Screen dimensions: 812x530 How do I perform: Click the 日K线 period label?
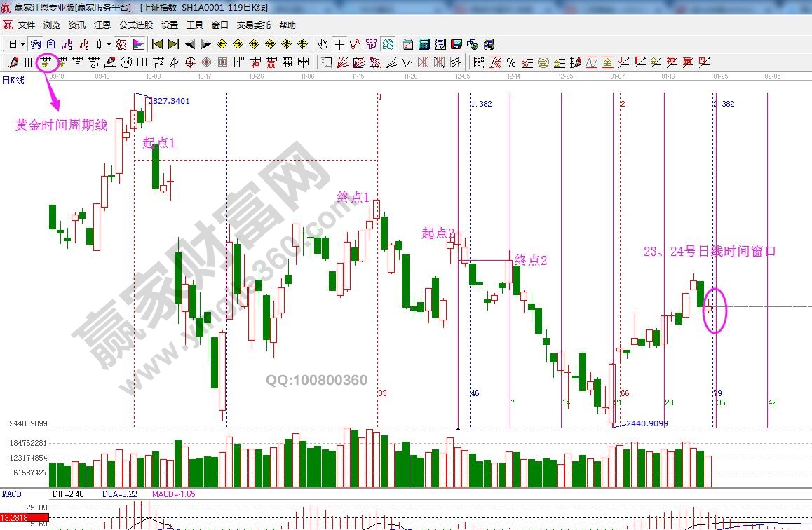(13, 80)
